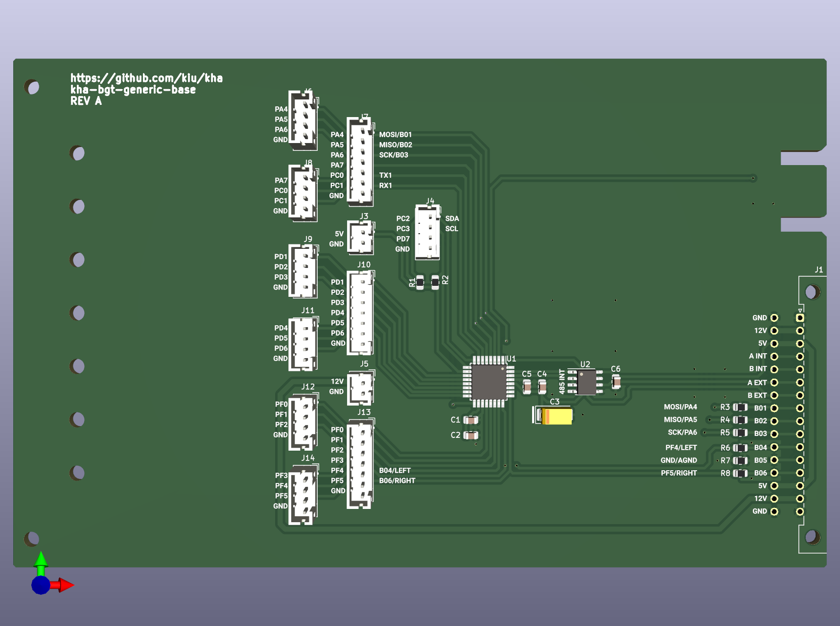
Task: Select the U2 eight-pin IC
Action: click(585, 382)
